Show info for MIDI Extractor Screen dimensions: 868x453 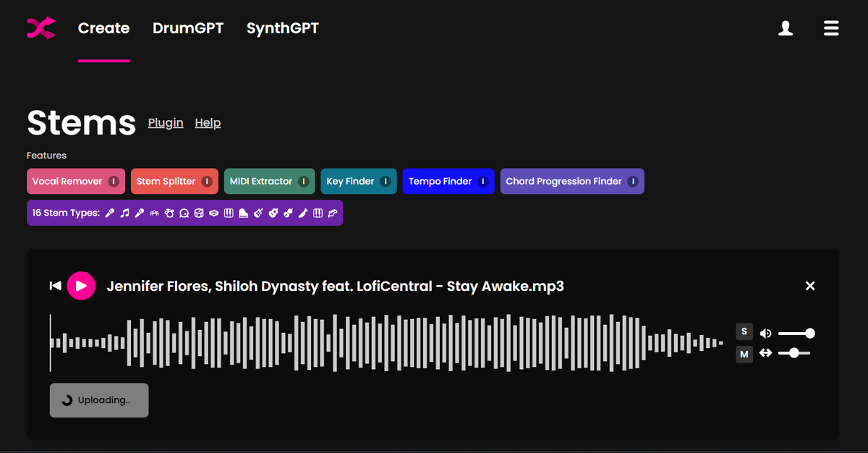pyautogui.click(x=304, y=182)
